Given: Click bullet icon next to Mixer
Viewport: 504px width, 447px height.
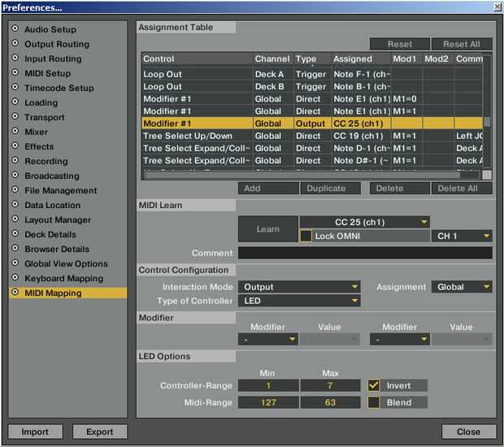Looking at the screenshot, I should tap(15, 131).
